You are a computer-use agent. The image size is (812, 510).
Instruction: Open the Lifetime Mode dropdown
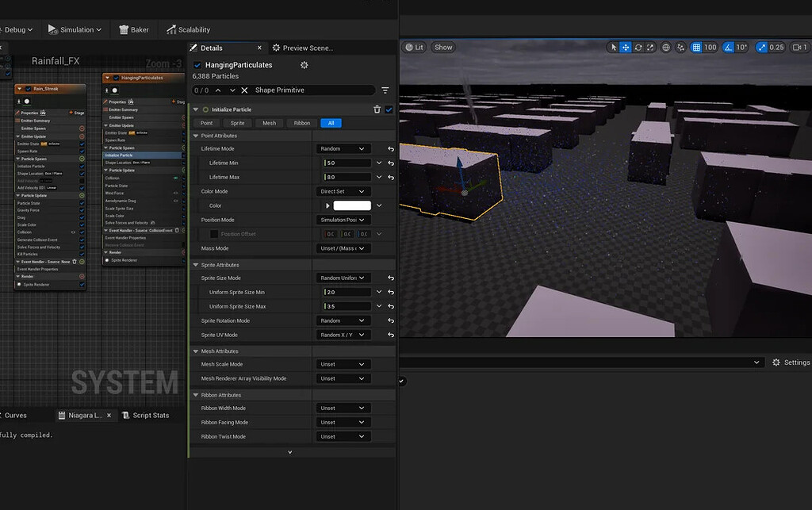(343, 149)
